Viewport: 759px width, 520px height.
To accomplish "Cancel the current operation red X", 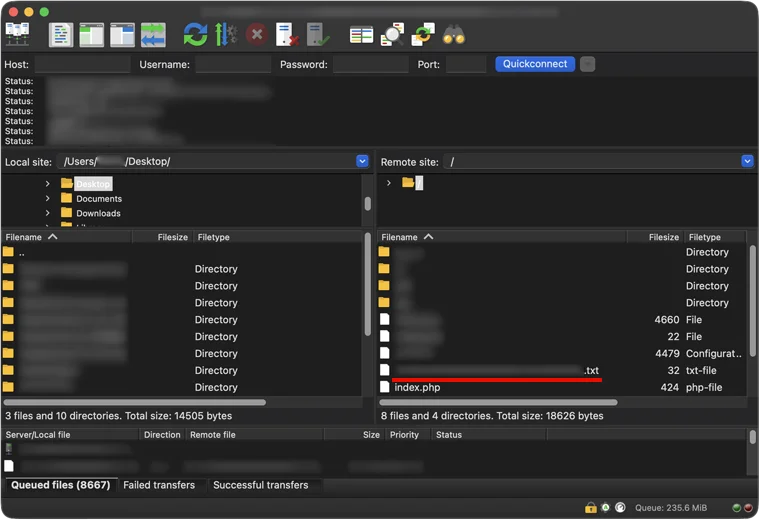I will coord(257,35).
